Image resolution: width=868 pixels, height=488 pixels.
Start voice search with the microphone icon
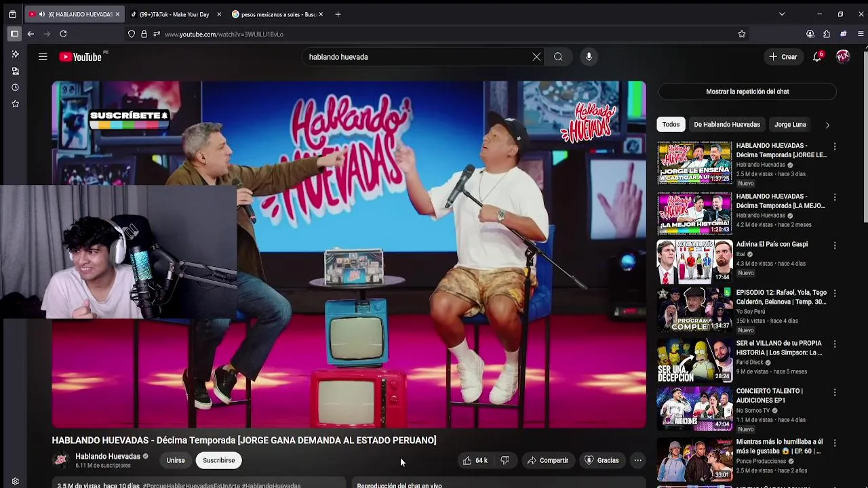(589, 57)
